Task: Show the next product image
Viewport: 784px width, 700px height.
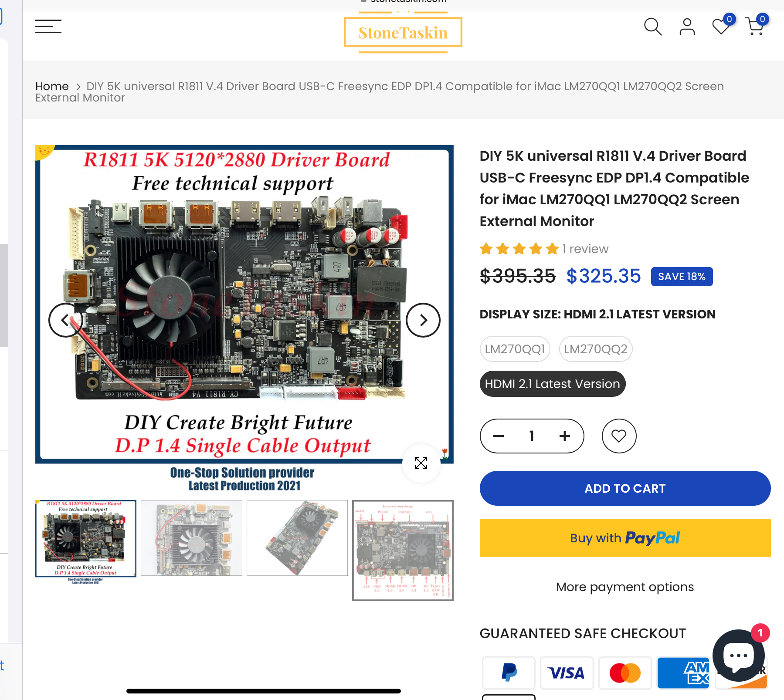Action: point(423,320)
